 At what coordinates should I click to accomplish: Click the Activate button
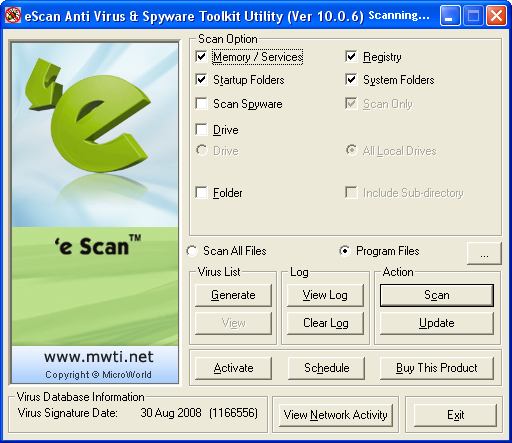click(233, 368)
